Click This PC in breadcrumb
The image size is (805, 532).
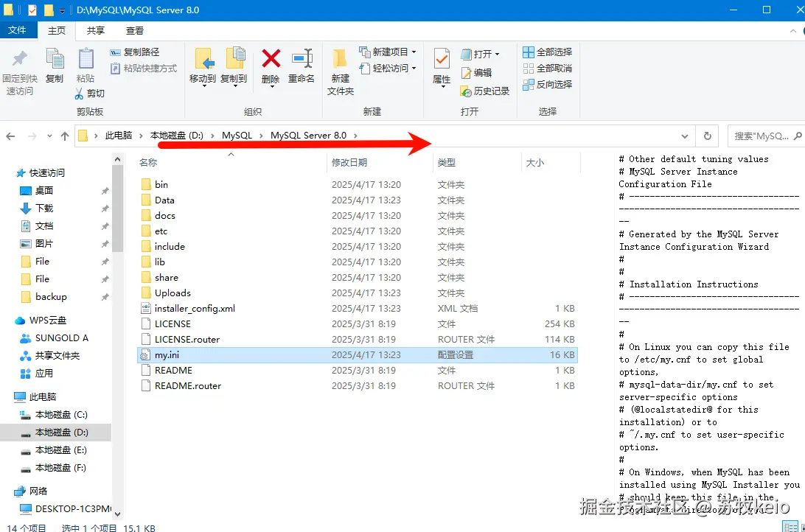tap(119, 136)
